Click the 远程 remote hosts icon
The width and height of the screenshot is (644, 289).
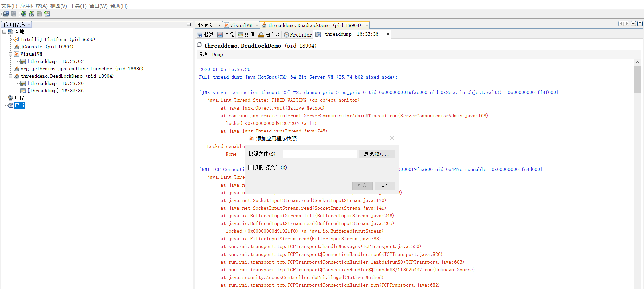point(10,98)
